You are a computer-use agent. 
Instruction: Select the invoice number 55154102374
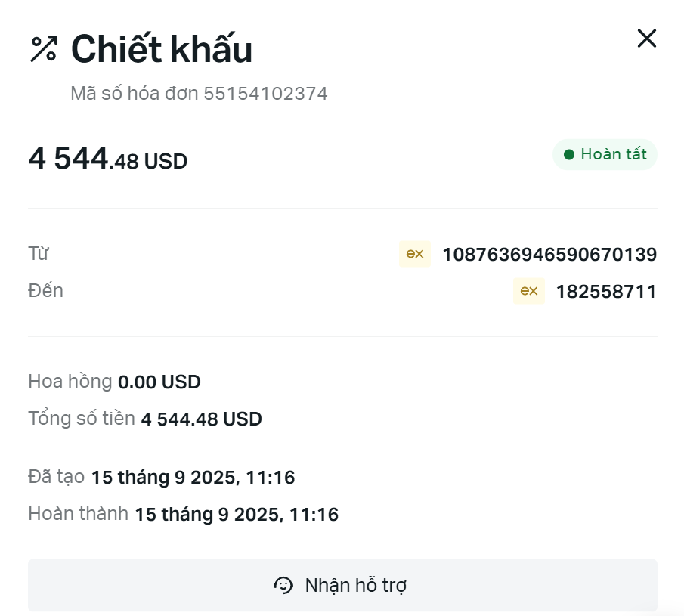coord(265,94)
